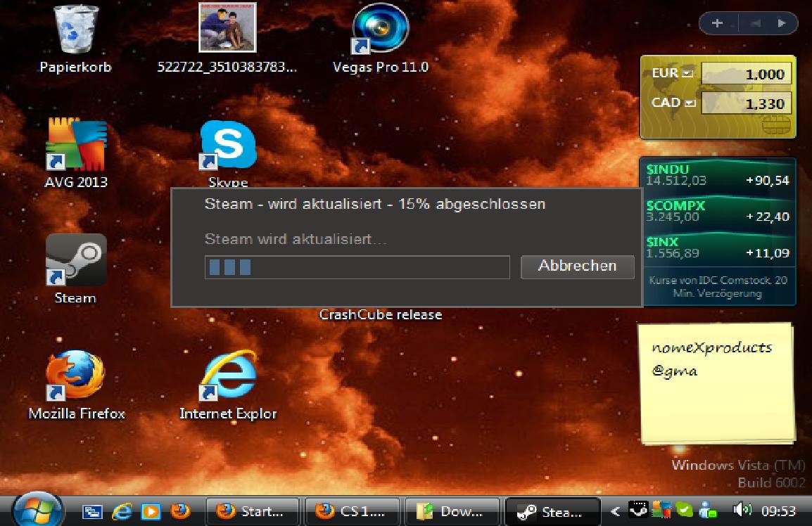This screenshot has height=526, width=812.
Task: Click Abbrechen to cancel Steam update
Action: [x=578, y=266]
